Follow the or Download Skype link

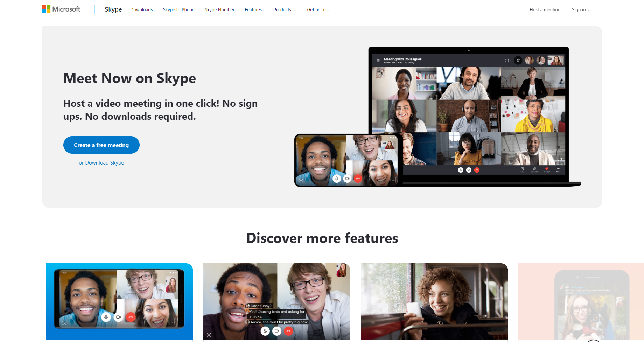101,163
